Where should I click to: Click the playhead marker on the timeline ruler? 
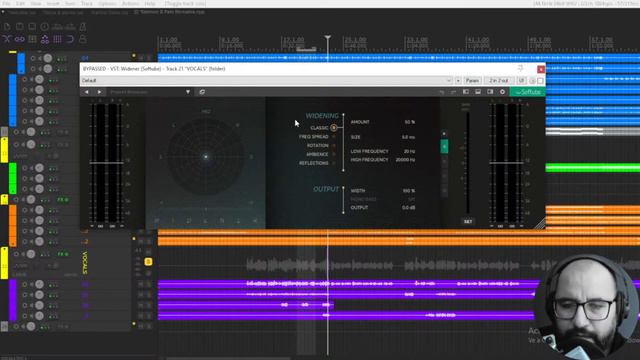(x=327, y=38)
